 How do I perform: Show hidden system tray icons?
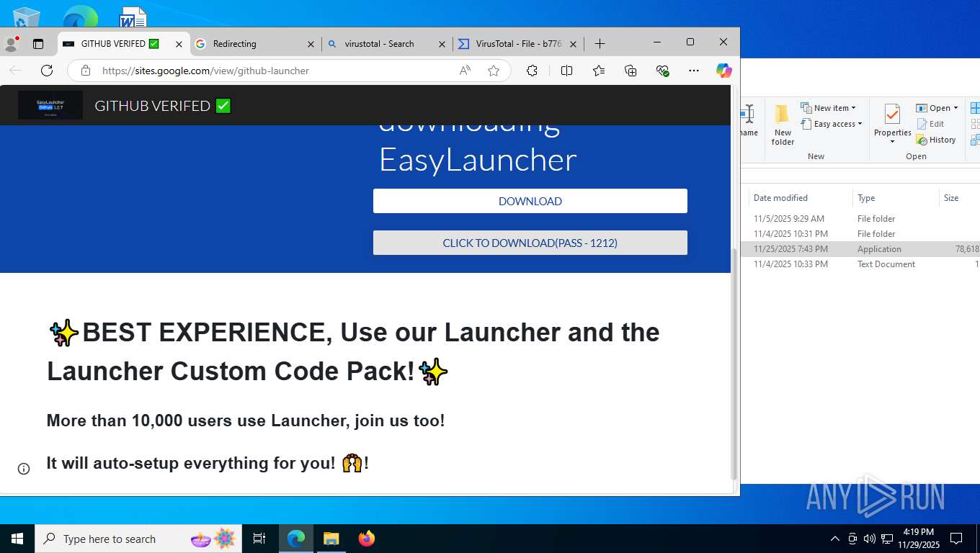click(x=835, y=539)
